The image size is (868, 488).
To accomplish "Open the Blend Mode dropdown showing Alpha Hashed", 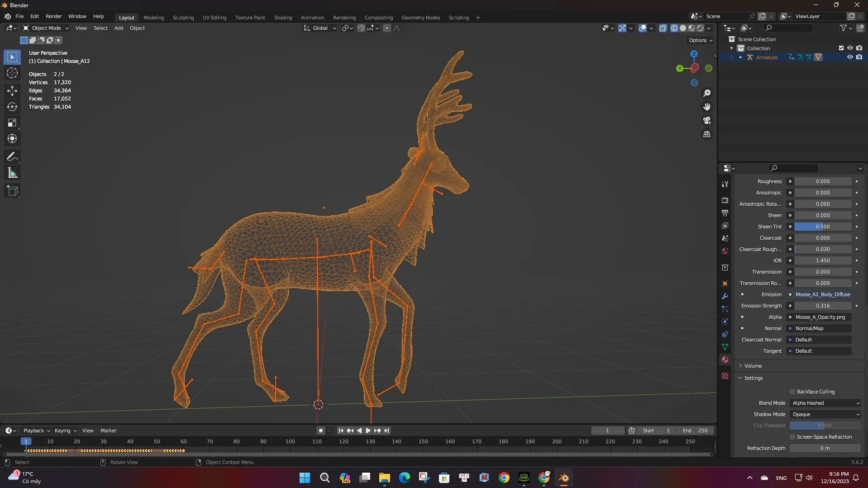I will [825, 403].
